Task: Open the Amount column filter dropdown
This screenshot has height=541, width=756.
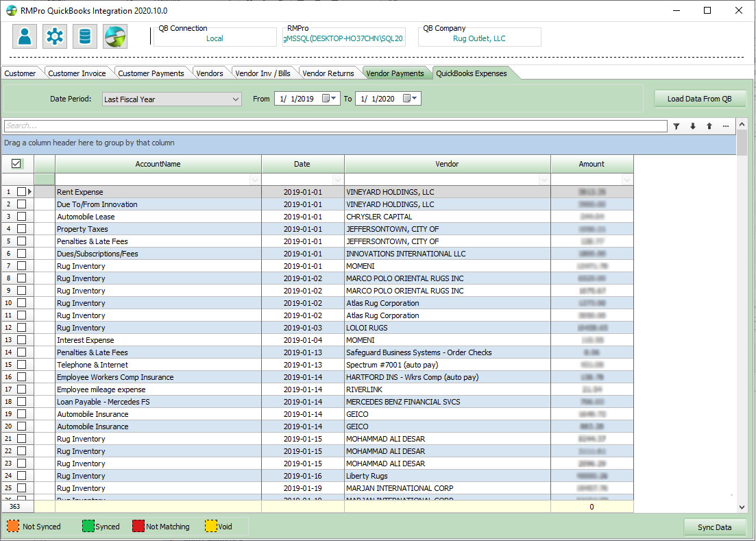Action: click(x=626, y=180)
